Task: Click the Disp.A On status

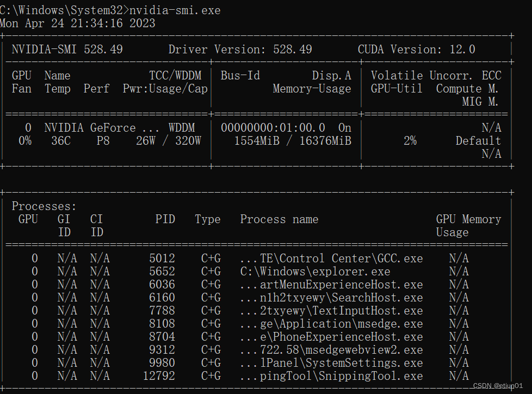Action: 344,127
